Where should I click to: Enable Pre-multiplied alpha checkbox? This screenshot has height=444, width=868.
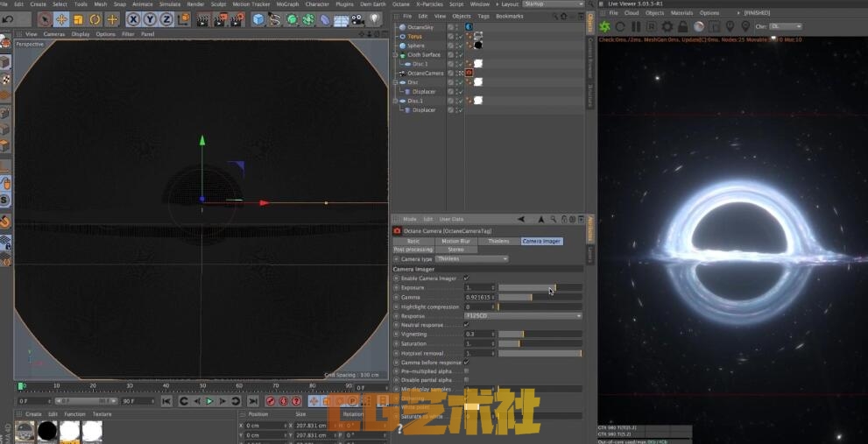(x=466, y=371)
